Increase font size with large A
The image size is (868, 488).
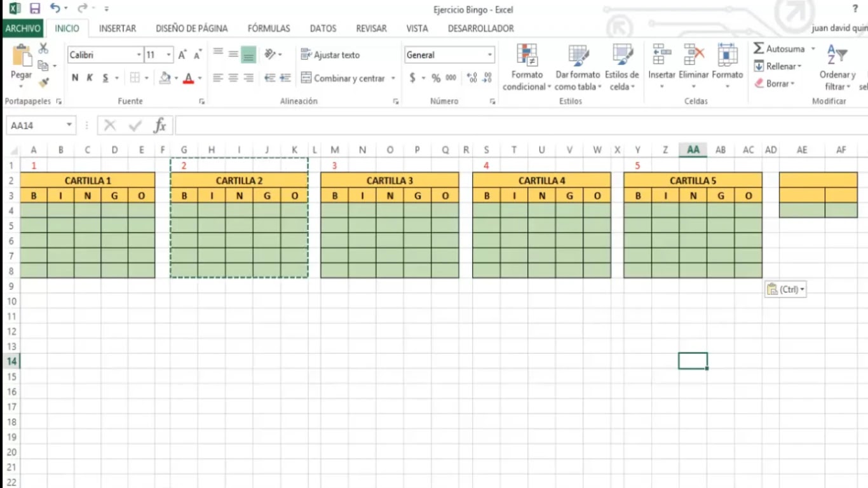coord(182,55)
